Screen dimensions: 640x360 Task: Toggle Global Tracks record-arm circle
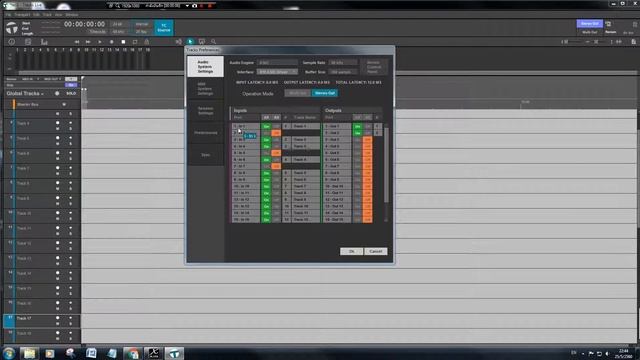coord(57,93)
